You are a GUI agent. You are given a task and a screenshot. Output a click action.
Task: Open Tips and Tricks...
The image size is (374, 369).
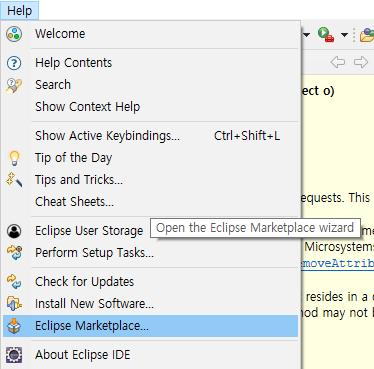150,180
